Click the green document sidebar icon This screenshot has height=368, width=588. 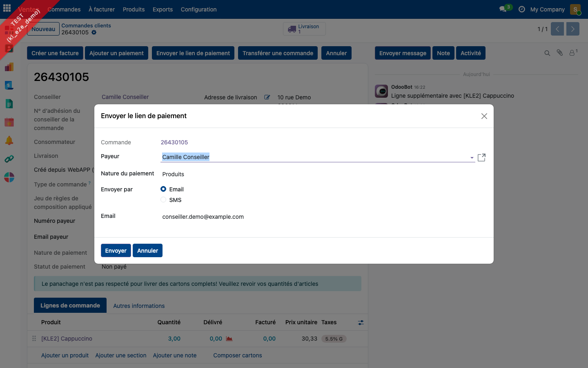click(x=9, y=104)
